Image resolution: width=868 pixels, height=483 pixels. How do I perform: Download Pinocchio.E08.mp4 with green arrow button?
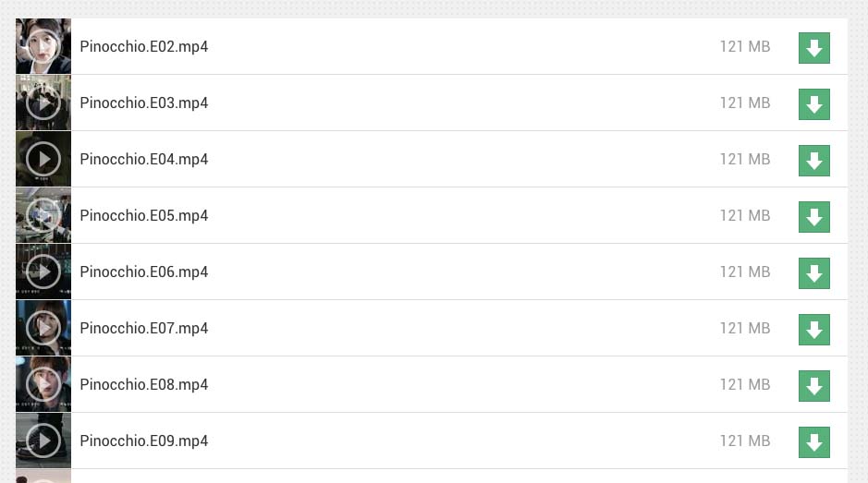813,386
